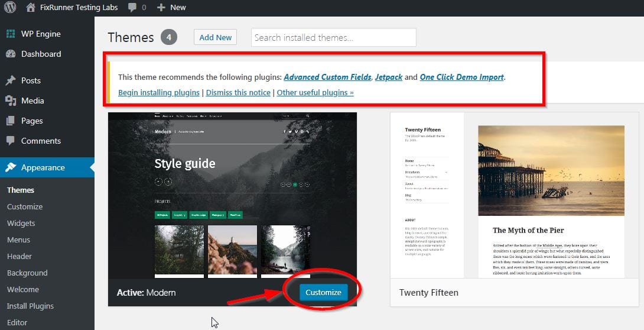Click the Active: Modern label
The image size is (644, 330).
146,293
